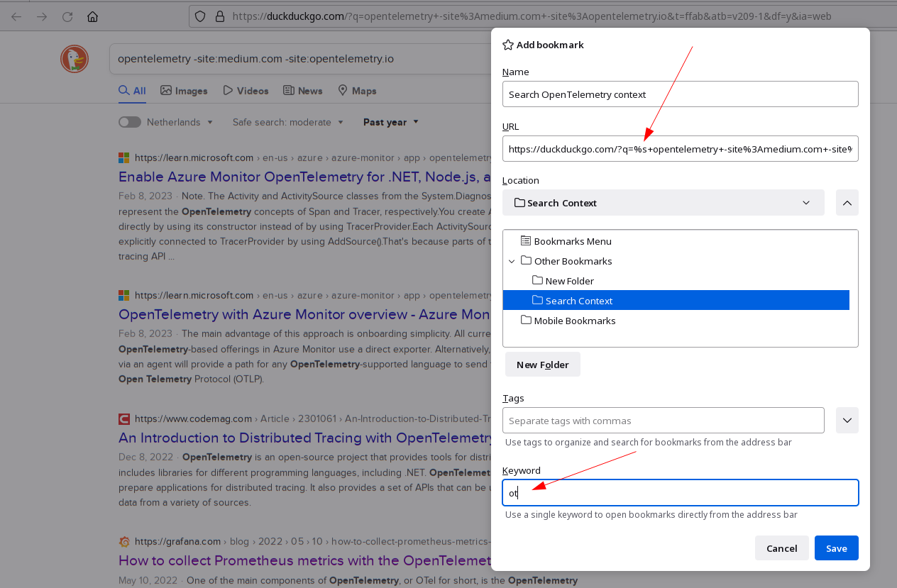Switch to the Videos tab
Image resolution: width=897 pixels, height=588 pixels.
coord(246,91)
